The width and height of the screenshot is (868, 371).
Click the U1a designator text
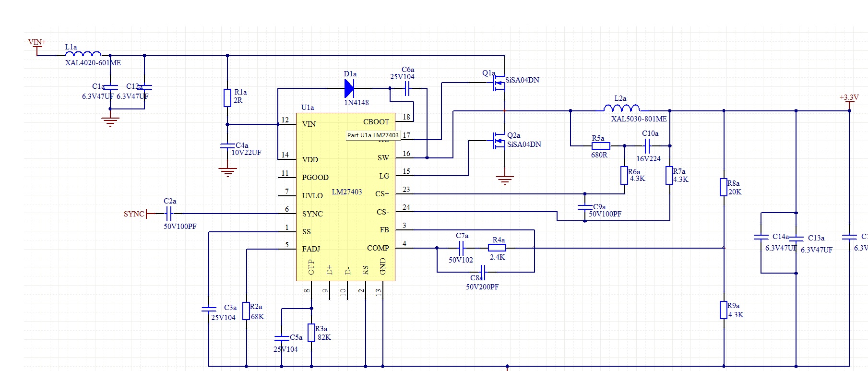tap(308, 108)
